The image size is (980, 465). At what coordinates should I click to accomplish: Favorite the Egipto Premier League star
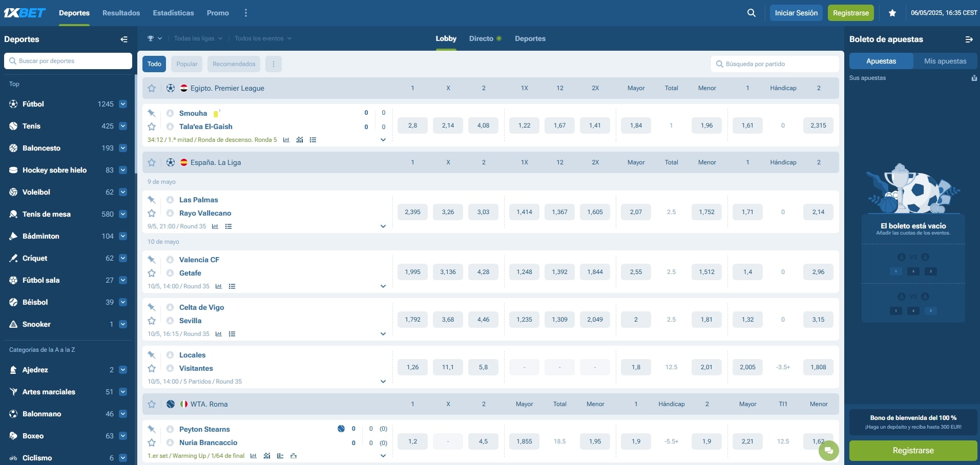click(x=152, y=88)
